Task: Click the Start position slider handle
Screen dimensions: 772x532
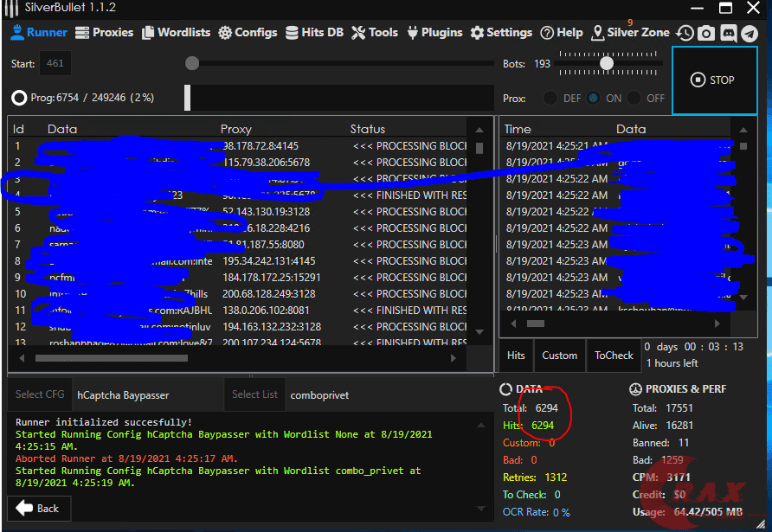Action: (192, 63)
